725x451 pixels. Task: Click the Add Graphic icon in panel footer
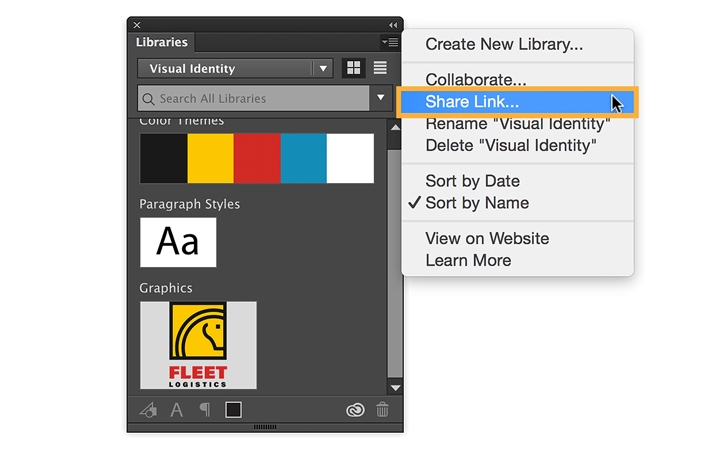pyautogui.click(x=148, y=410)
